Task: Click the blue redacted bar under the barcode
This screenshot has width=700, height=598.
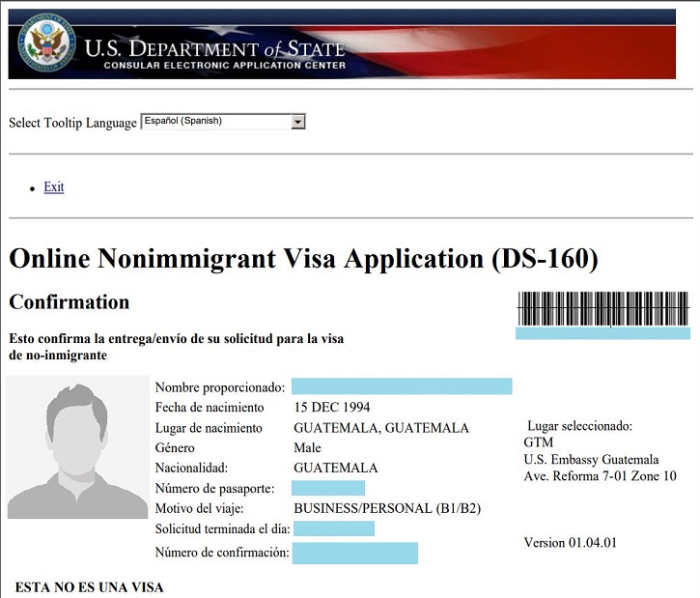Action: 602,333
